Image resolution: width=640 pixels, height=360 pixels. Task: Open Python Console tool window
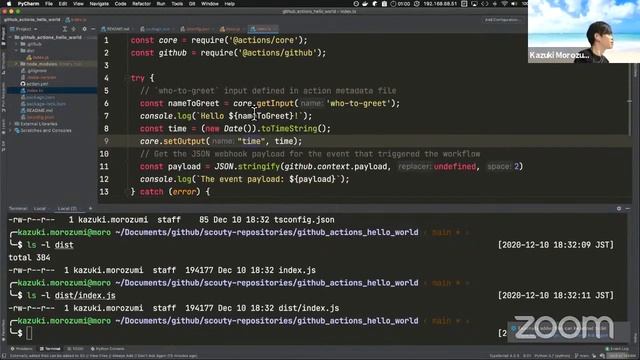tap(108, 349)
